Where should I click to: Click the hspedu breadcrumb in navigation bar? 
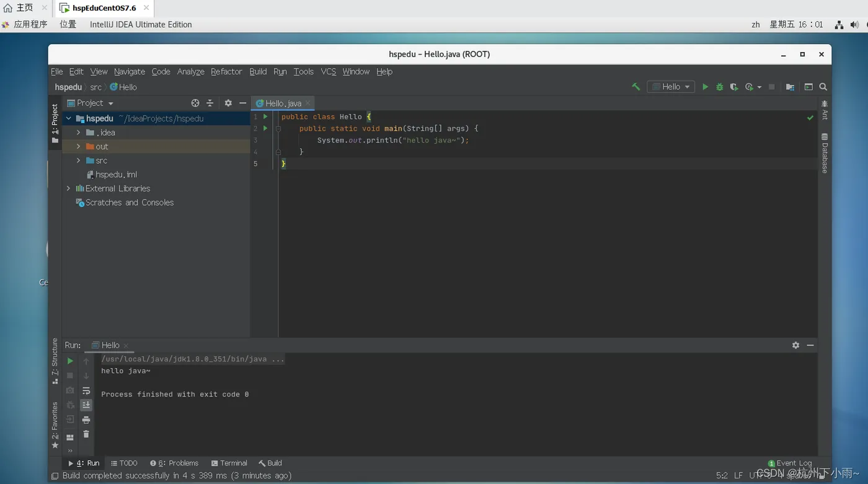click(68, 87)
